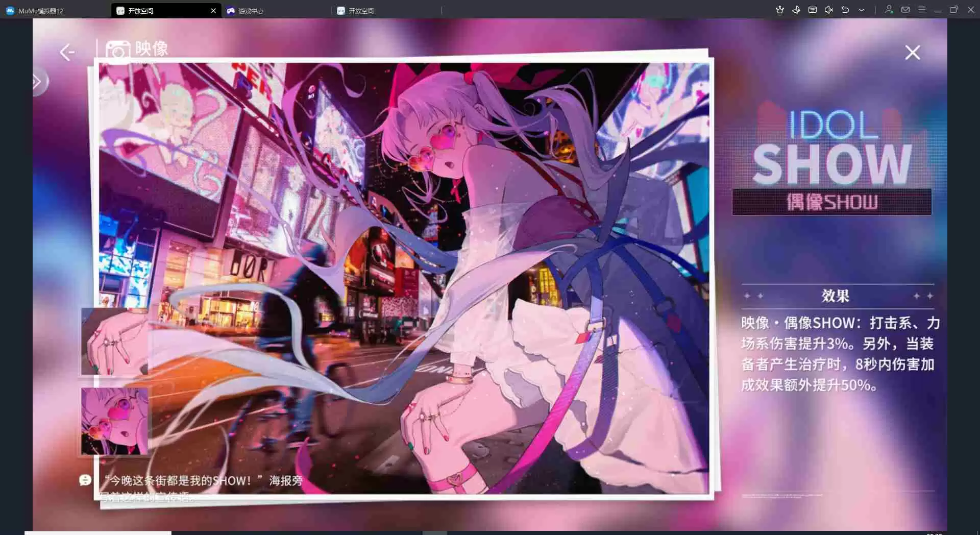Click the camera icon beside 映像

(118, 52)
